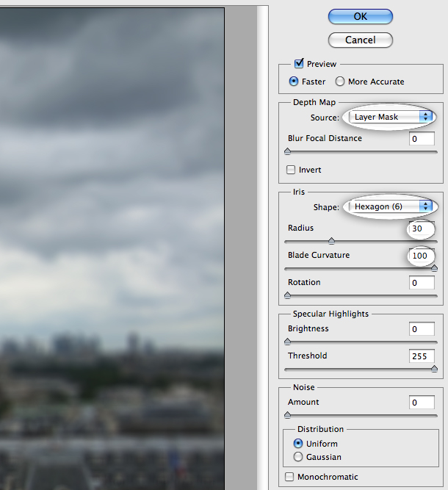Enable the Invert checkbox
This screenshot has width=448, height=490.
(291, 170)
